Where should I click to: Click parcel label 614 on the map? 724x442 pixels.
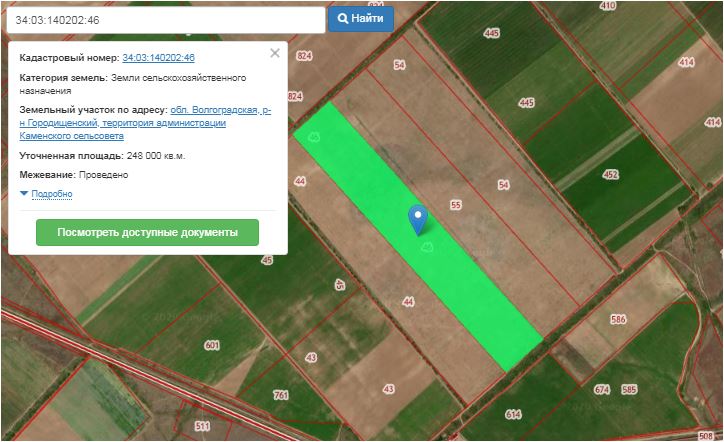pyautogui.click(x=513, y=414)
